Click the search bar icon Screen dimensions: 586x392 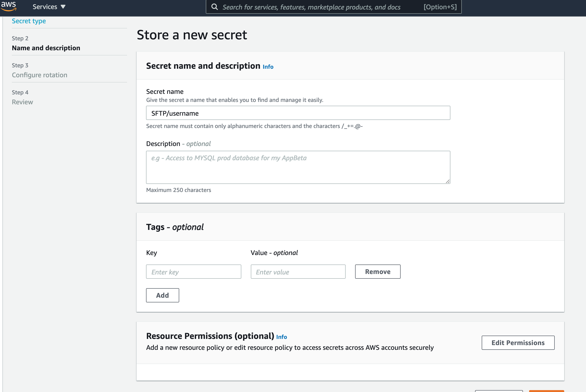click(215, 7)
